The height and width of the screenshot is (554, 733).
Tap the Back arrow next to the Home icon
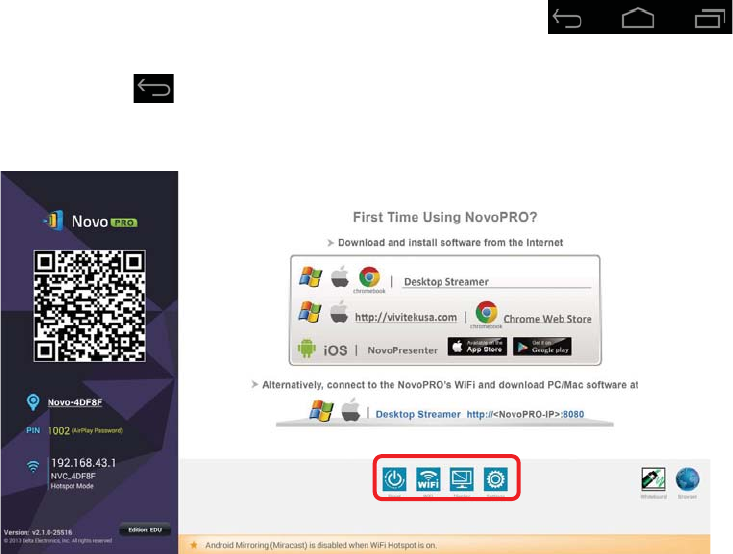567,18
